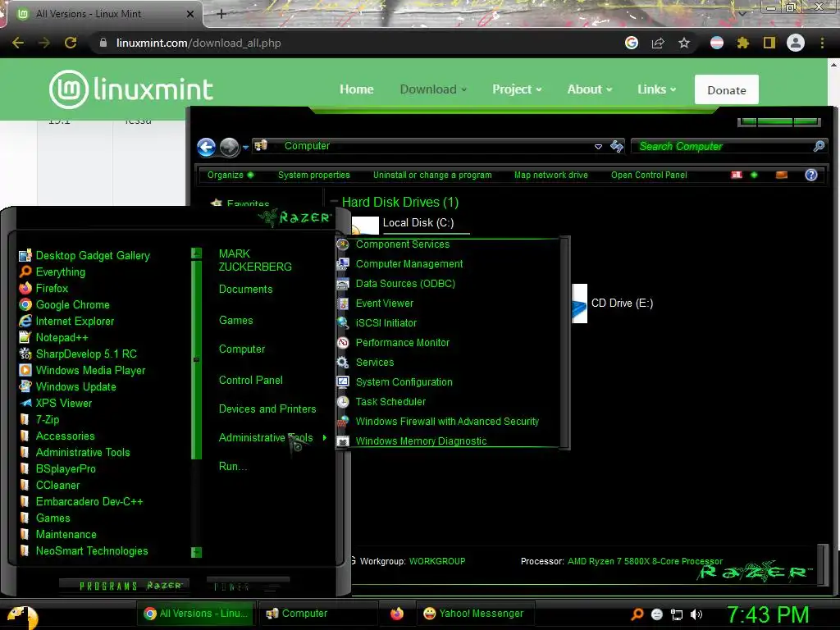Viewport: 840px width, 630px height.
Task: Click Map network drive
Action: [x=550, y=176]
